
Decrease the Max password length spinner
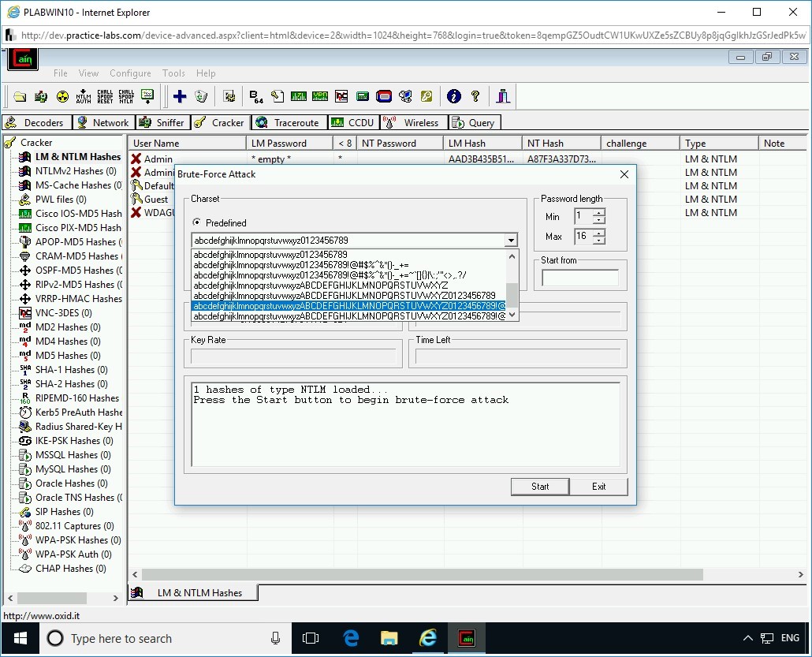pos(599,241)
